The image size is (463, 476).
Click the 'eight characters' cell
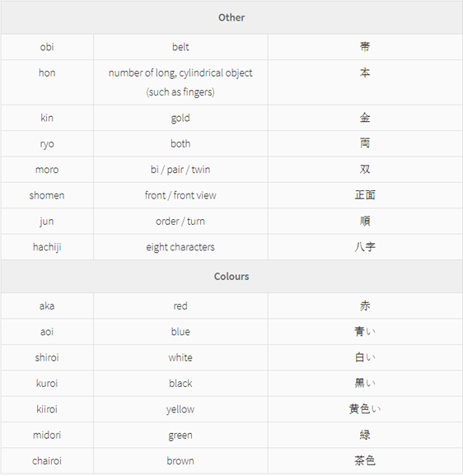(x=180, y=247)
